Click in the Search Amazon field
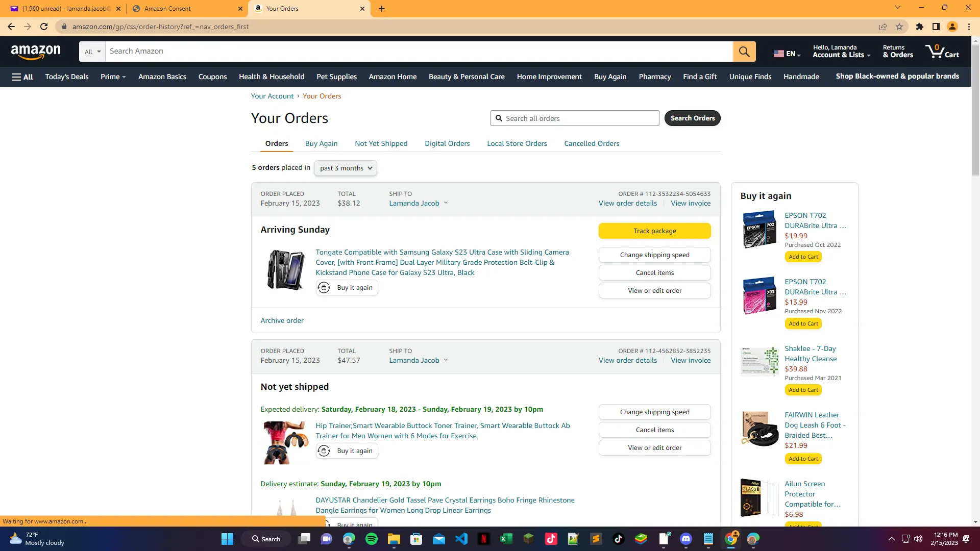Image resolution: width=980 pixels, height=551 pixels. 419,52
